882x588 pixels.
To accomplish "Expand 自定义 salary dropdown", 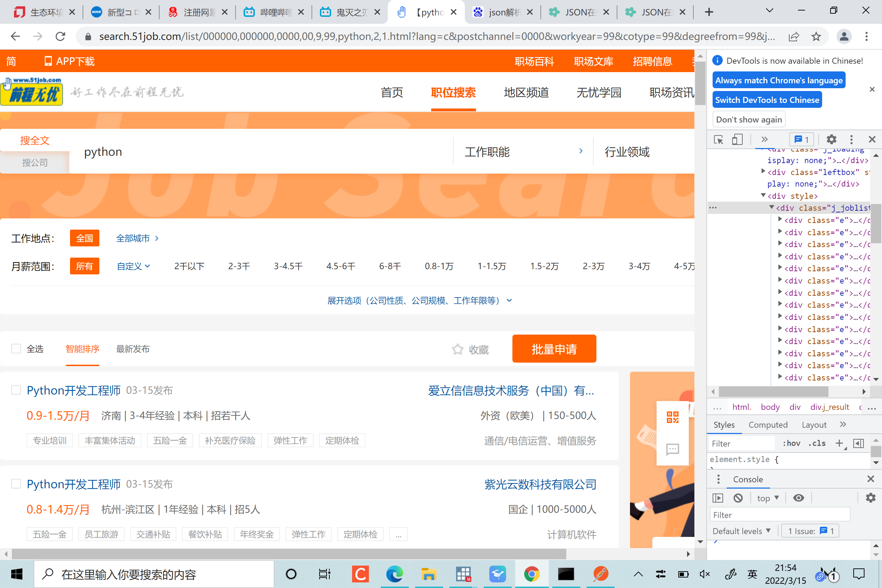I will pyautogui.click(x=133, y=266).
